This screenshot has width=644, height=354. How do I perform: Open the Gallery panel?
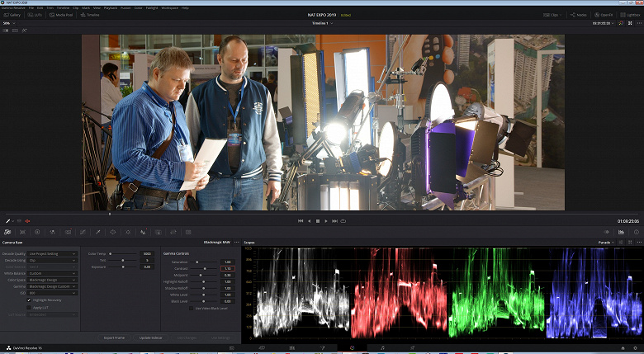(12, 15)
